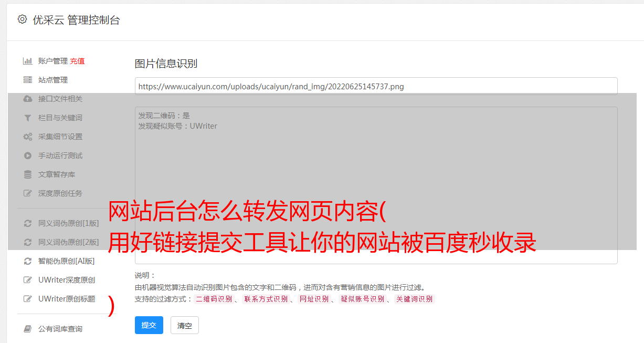Click the filter icon for 栏目与关键词
644x343 pixels.
(28, 118)
